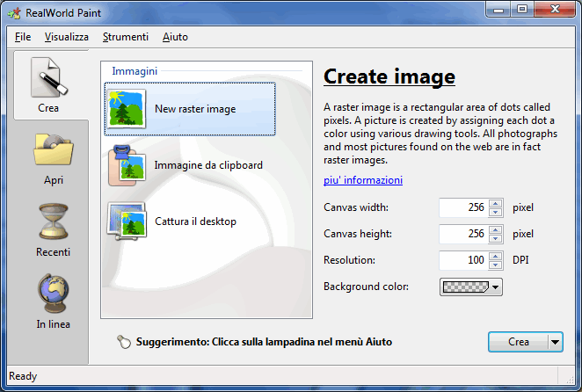This screenshot has width=582, height=392.
Task: Click the Crea button
Action: pos(518,342)
